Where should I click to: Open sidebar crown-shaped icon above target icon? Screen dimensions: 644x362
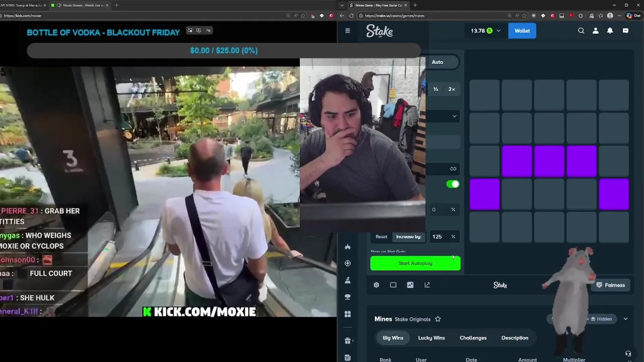pos(348,247)
